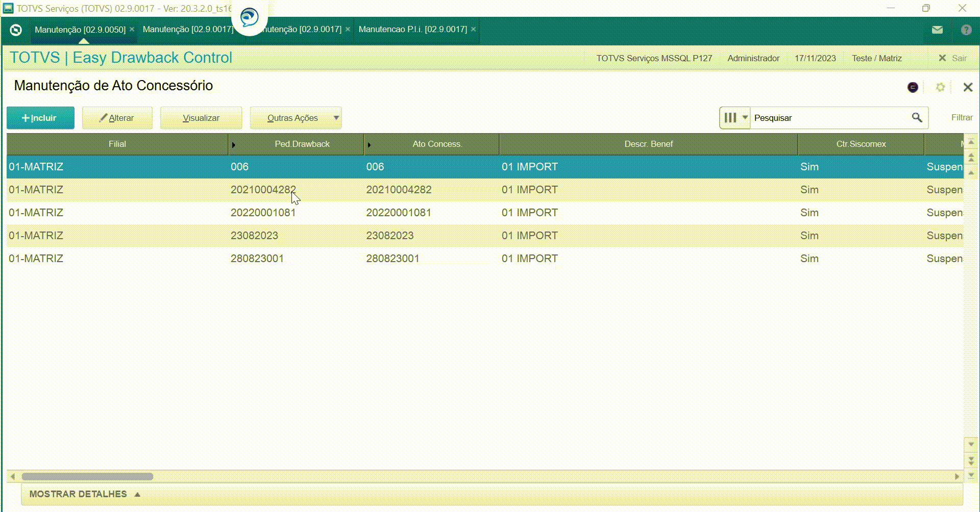
Task: Click the Alterar button
Action: point(117,118)
